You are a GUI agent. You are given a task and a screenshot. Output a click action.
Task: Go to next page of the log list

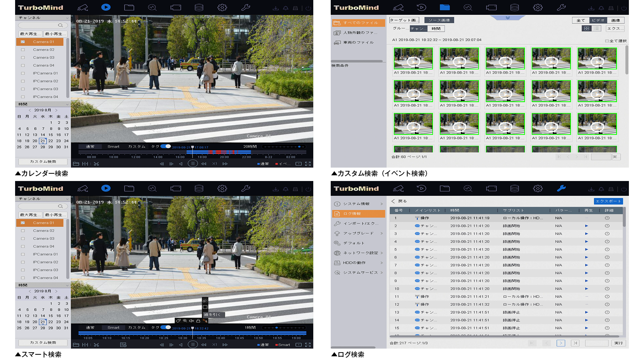pyautogui.click(x=560, y=343)
